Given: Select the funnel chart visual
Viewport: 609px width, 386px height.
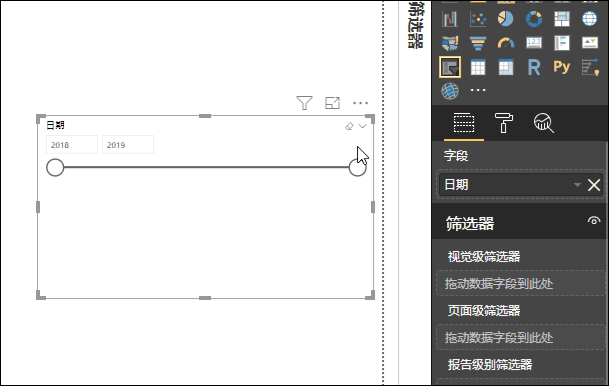Looking at the screenshot, I should 478,43.
